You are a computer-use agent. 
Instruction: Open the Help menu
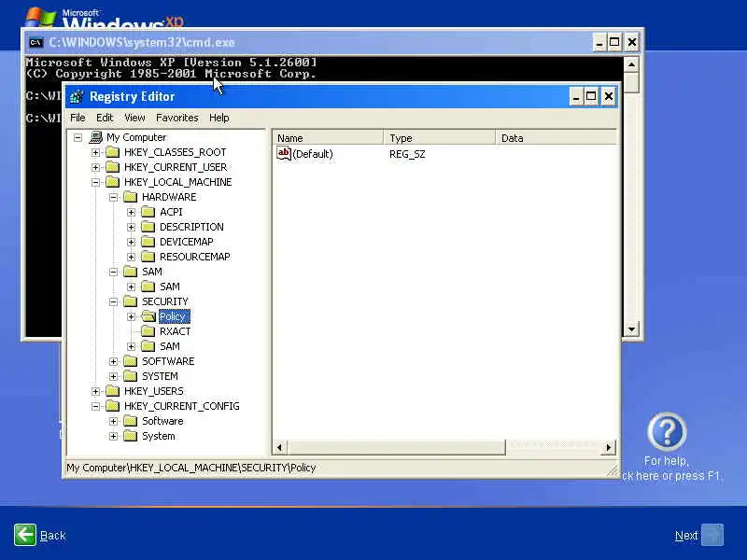219,118
